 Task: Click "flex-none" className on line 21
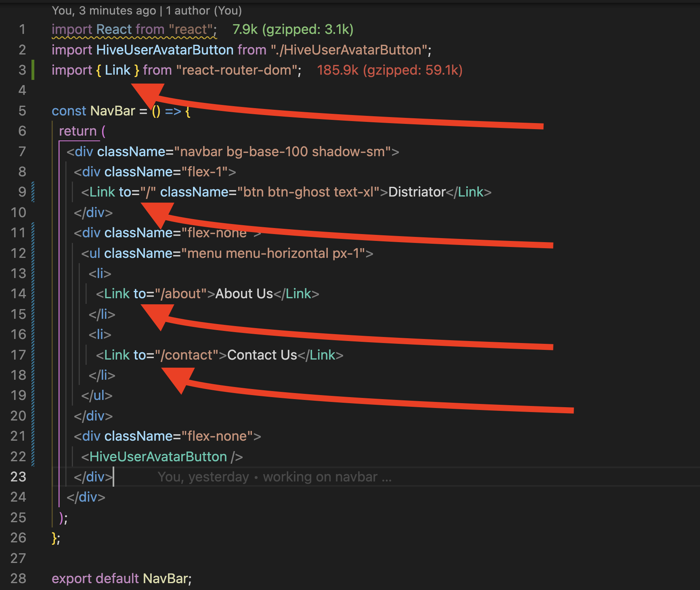click(217, 436)
